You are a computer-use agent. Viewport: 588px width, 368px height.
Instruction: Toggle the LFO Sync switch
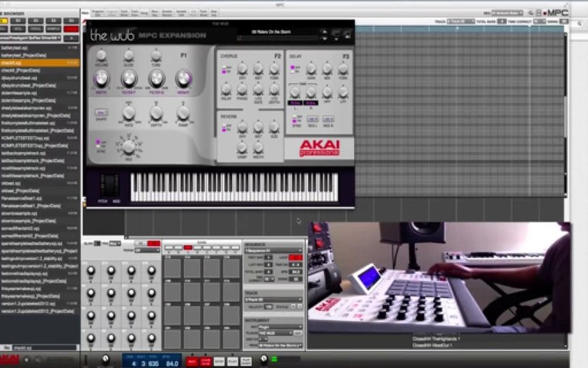(x=98, y=144)
